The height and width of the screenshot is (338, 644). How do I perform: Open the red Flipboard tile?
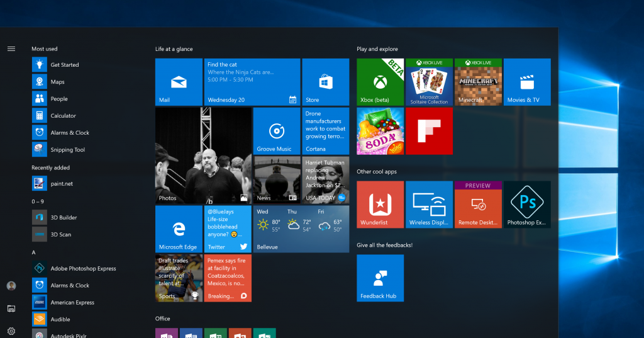(x=429, y=131)
